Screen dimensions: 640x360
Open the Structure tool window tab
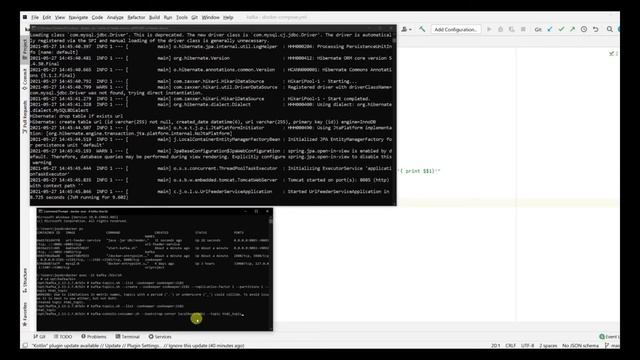[25, 280]
